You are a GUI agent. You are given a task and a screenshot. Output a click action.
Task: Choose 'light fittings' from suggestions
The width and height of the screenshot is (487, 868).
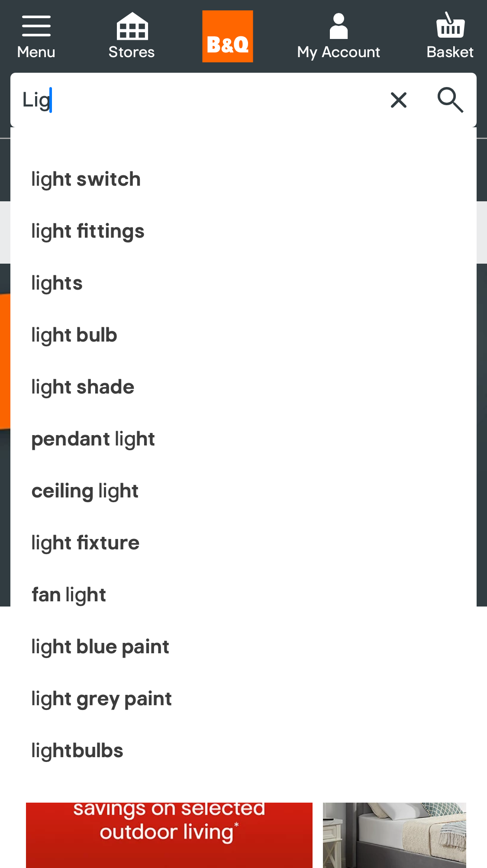[x=87, y=231]
